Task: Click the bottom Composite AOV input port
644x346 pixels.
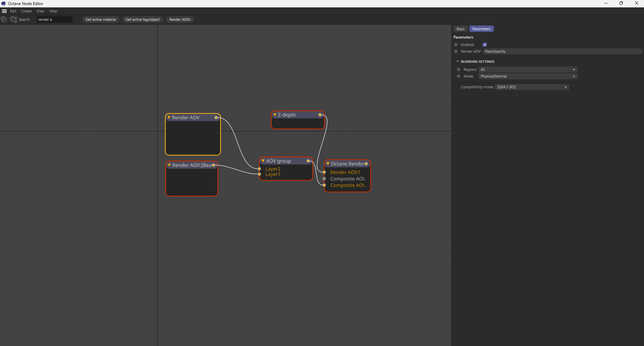Action: tap(324, 185)
